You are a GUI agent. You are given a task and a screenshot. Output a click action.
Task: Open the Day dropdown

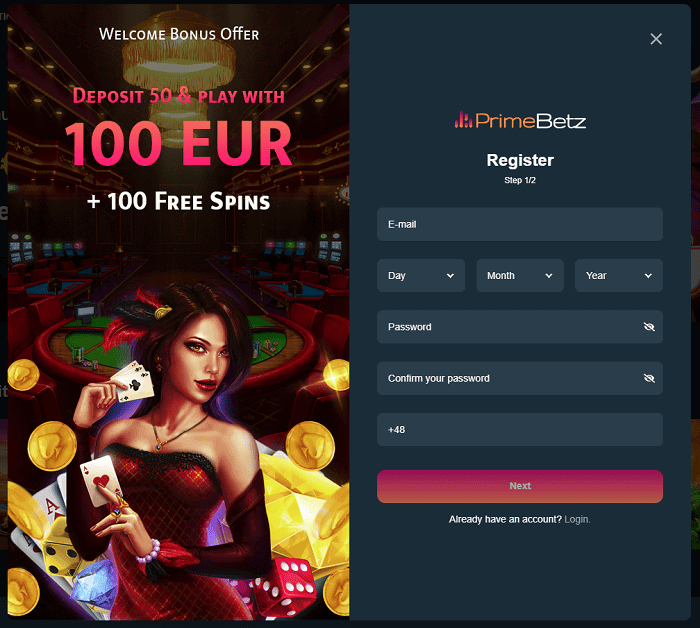click(x=421, y=275)
